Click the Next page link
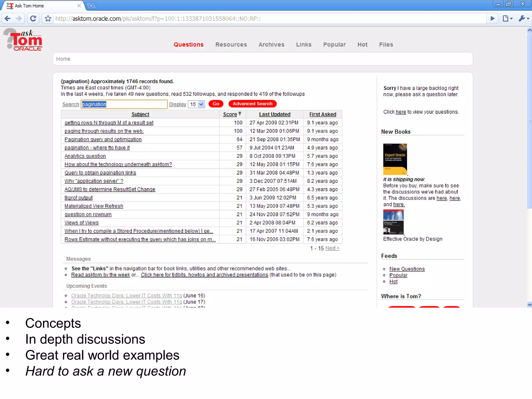This screenshot has height=399, width=532. click(x=332, y=248)
